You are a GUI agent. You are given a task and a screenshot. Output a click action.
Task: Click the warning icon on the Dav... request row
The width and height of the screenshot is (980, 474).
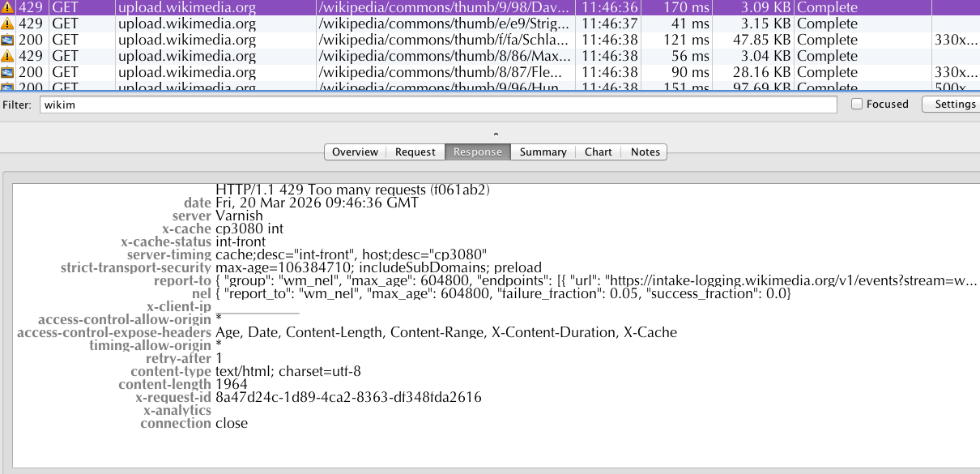[7, 7]
